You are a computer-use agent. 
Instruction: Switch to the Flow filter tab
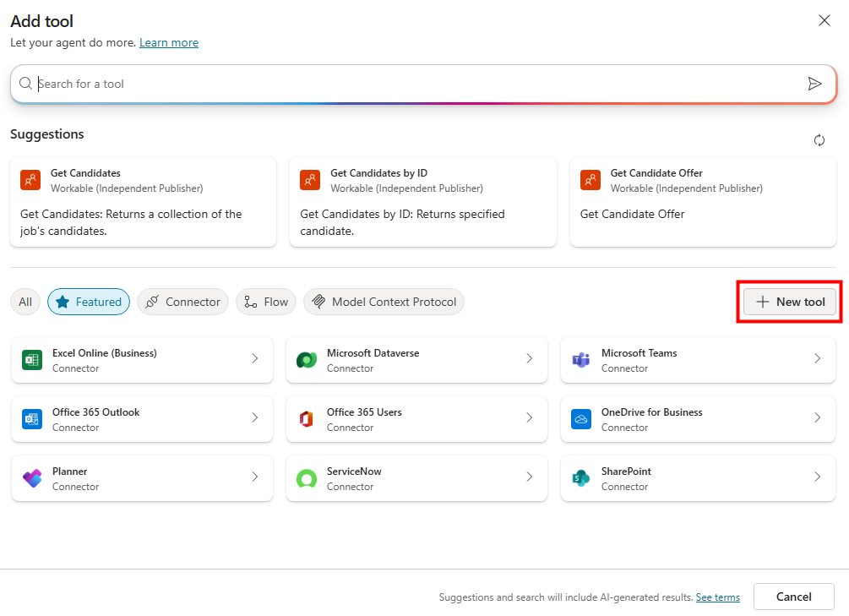(x=266, y=302)
